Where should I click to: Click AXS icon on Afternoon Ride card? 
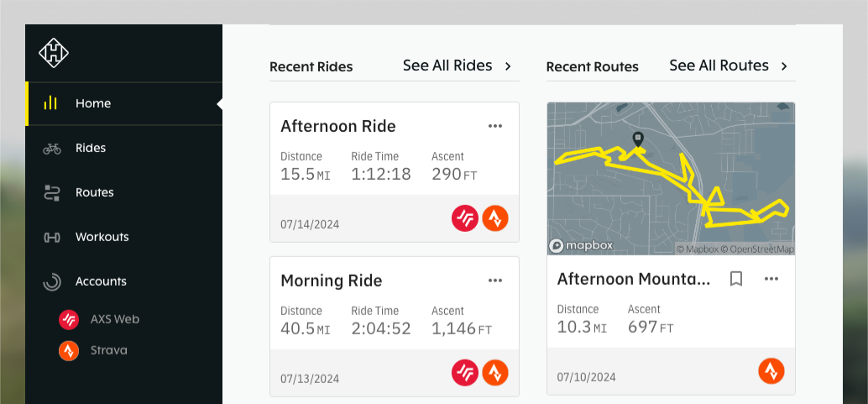pyautogui.click(x=465, y=218)
